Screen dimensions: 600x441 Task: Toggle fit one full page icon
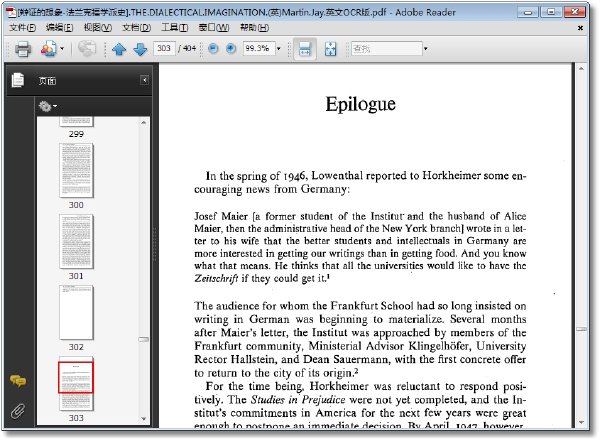coord(330,49)
